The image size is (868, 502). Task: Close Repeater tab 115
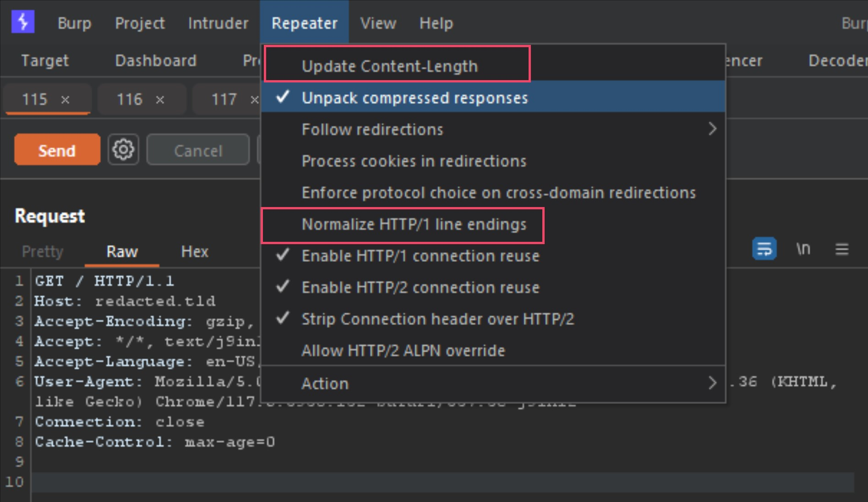66,99
